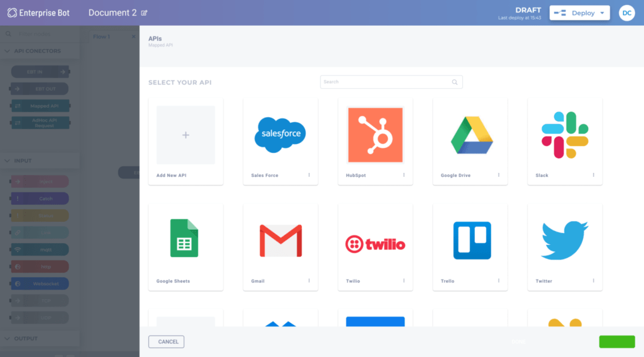This screenshot has width=644, height=357.
Task: Select the Slack API logo
Action: 565,135
